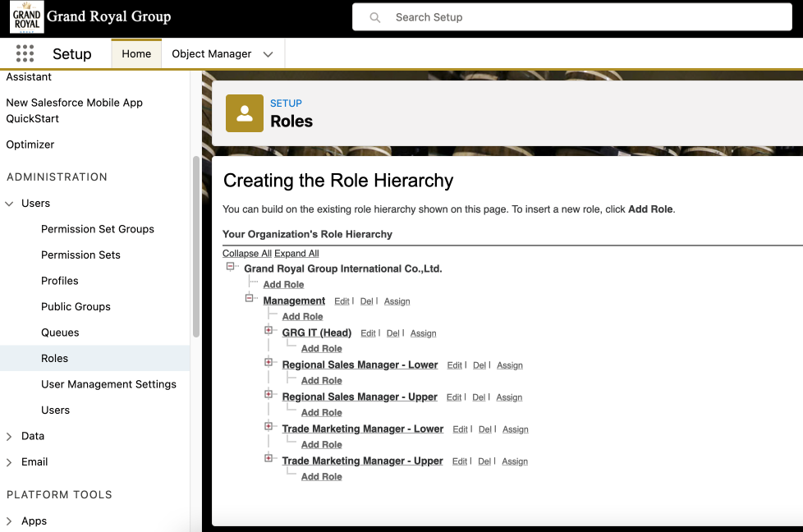Click the Expand All link
Image resolution: width=803 pixels, height=532 pixels.
point(296,254)
